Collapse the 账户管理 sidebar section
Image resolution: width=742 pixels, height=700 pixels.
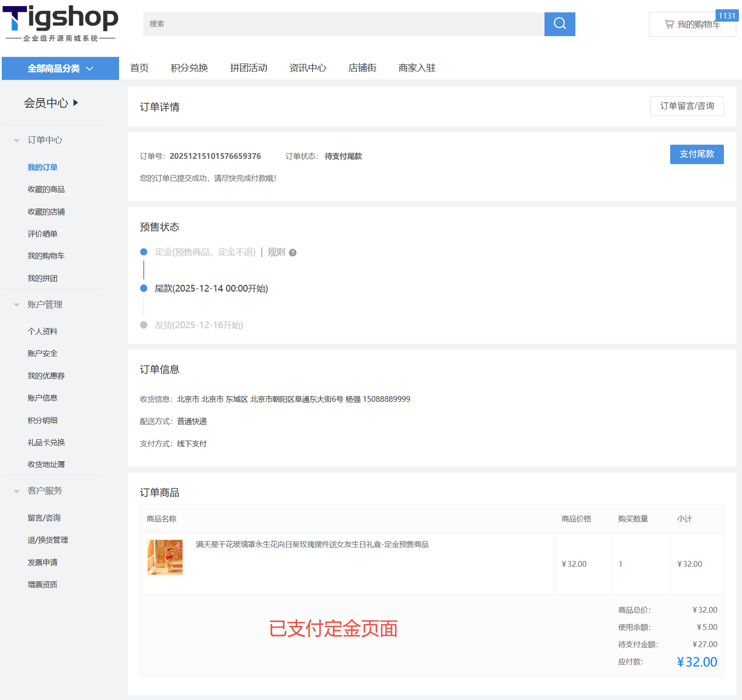coord(17,305)
